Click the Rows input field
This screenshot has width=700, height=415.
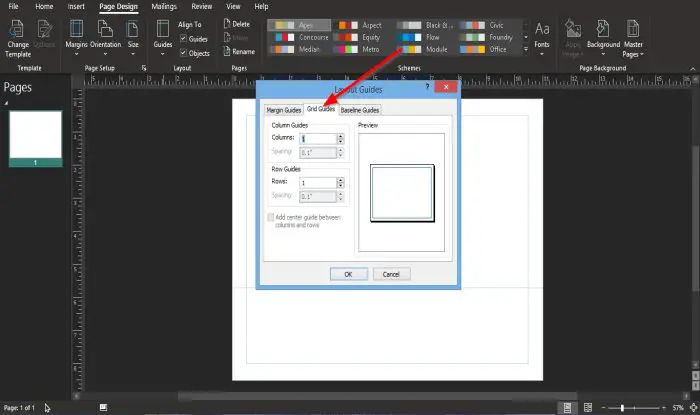[x=318, y=183]
